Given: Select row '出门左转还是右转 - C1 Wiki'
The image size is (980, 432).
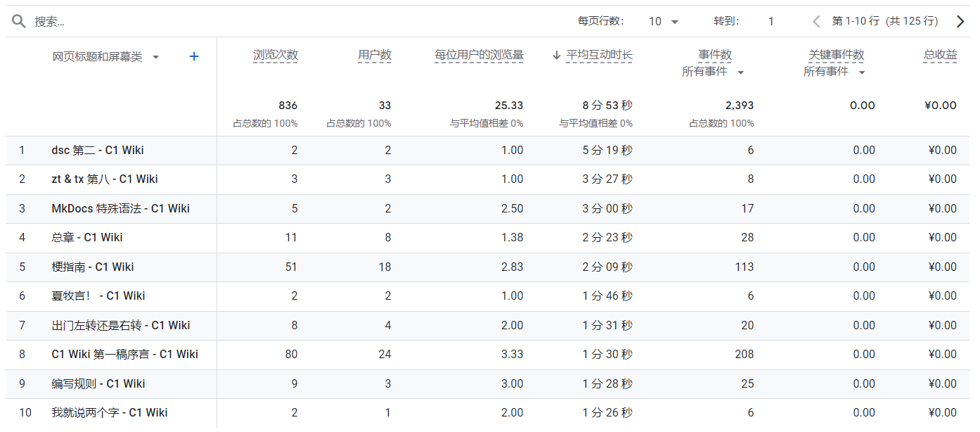Looking at the screenshot, I should [x=488, y=325].
